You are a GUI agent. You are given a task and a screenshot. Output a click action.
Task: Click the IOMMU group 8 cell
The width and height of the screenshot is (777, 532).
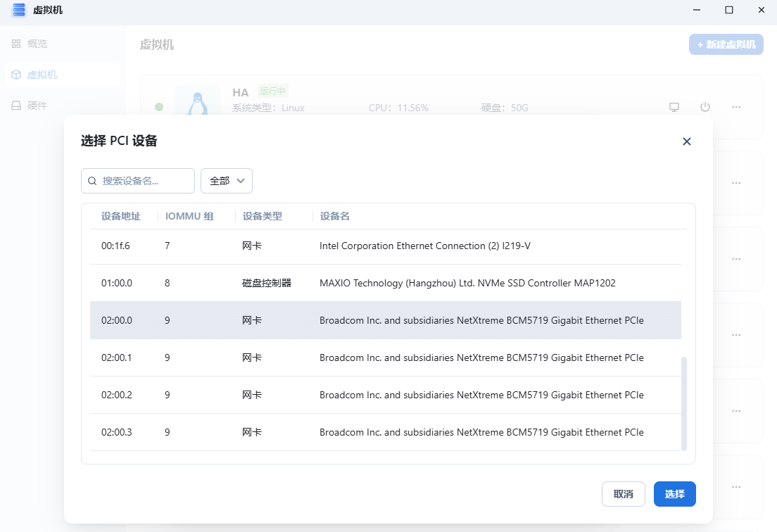coord(168,284)
